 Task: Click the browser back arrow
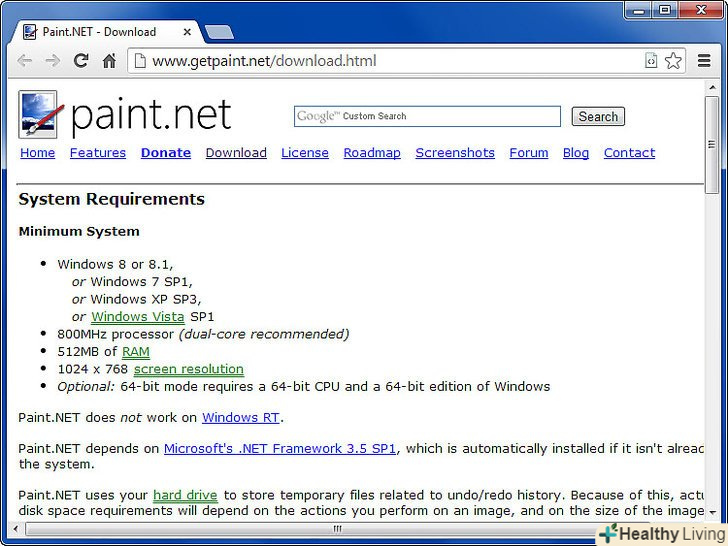click(x=25, y=61)
